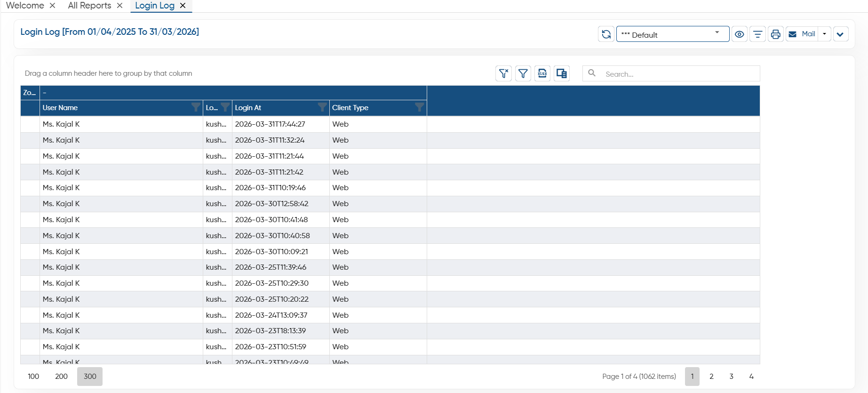This screenshot has height=393, width=868.
Task: Open the Client Type column filter
Action: coord(420,107)
